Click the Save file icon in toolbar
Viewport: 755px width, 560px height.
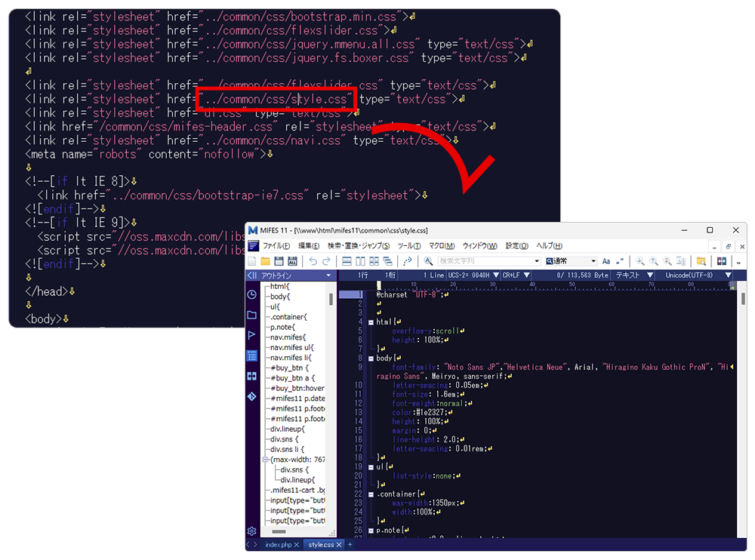click(279, 261)
